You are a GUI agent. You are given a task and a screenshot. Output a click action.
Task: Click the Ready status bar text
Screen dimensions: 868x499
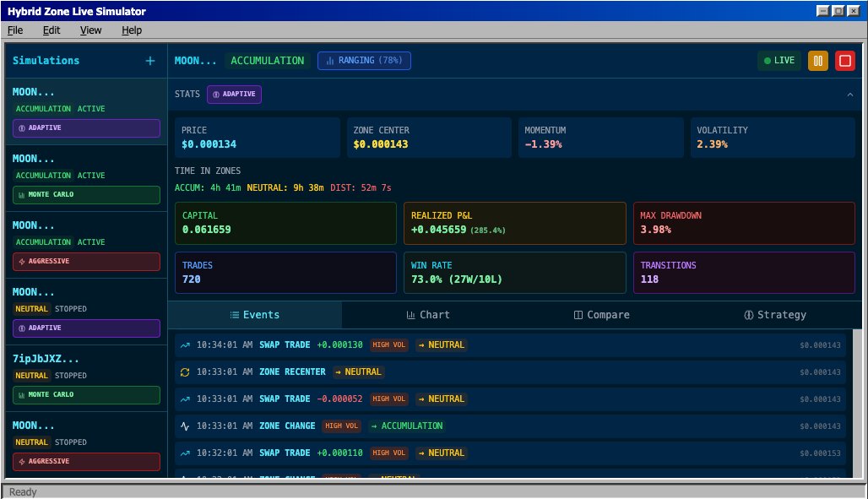point(23,491)
